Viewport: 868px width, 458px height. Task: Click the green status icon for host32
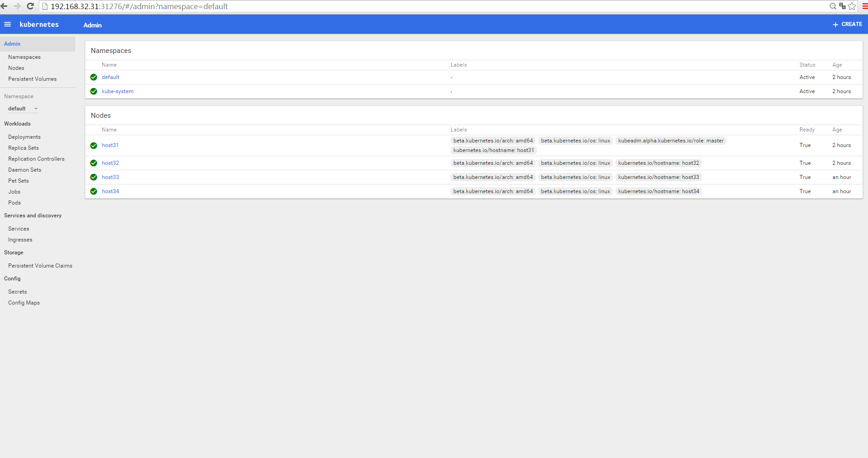click(94, 163)
